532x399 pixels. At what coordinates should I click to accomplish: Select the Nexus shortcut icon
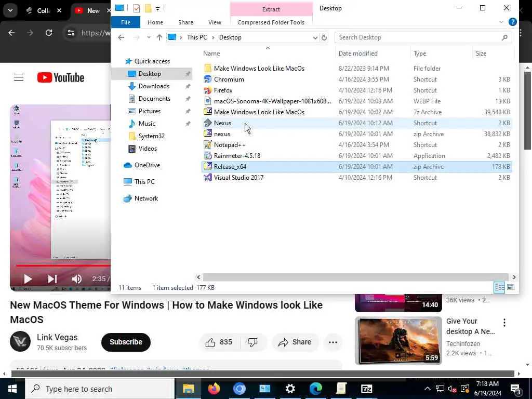(x=208, y=123)
